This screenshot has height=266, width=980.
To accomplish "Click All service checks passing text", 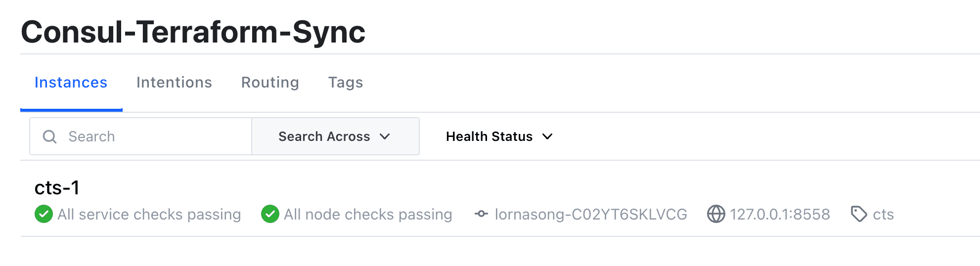I will click(149, 214).
